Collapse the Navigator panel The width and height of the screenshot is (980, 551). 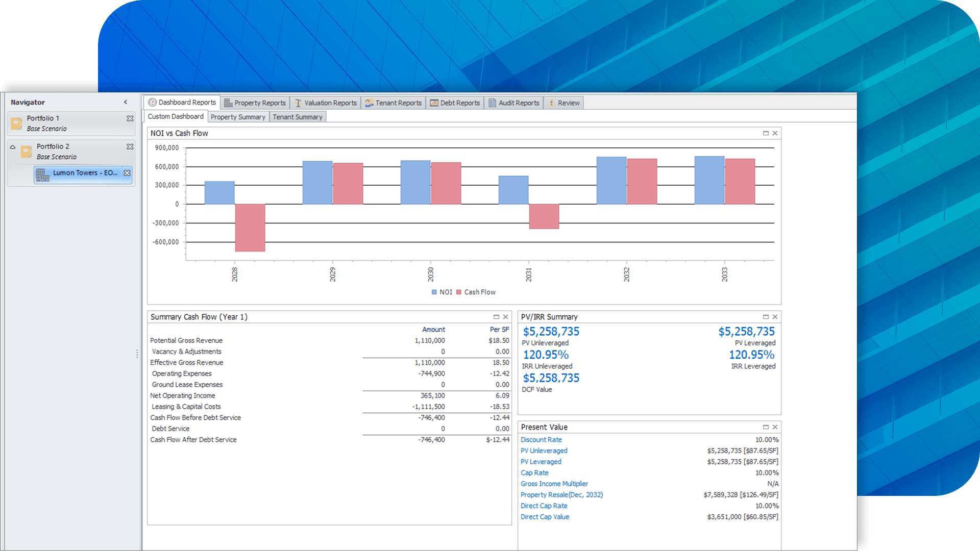126,102
